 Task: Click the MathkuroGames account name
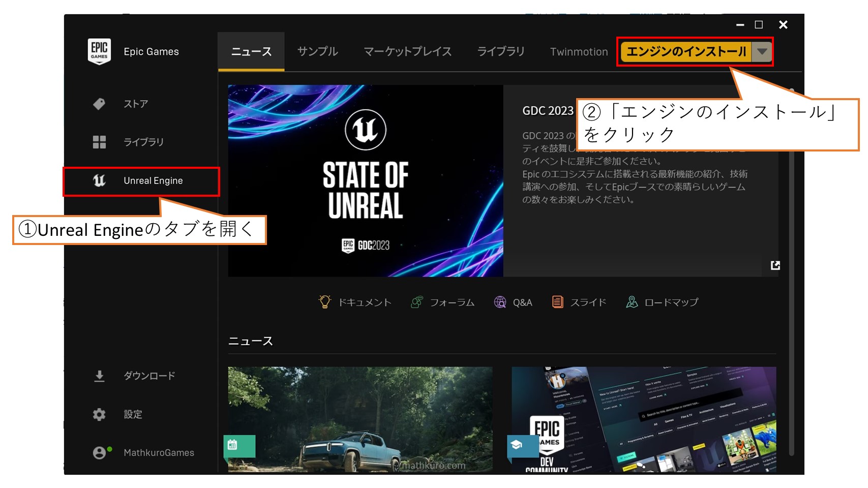(159, 452)
